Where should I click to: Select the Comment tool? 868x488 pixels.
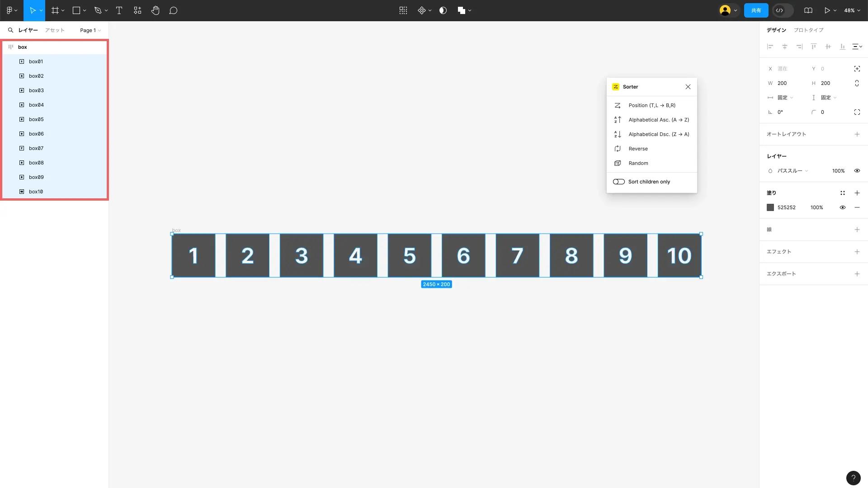tap(173, 10)
